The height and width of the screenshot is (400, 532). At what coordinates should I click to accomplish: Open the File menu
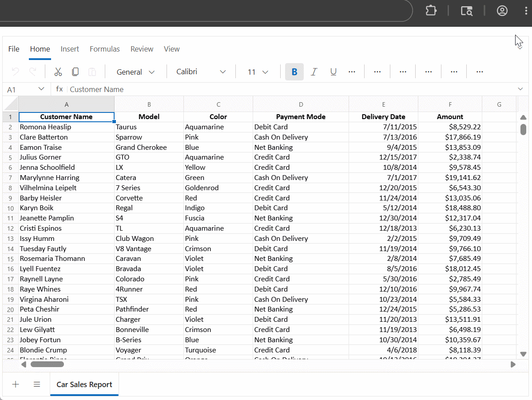14,49
